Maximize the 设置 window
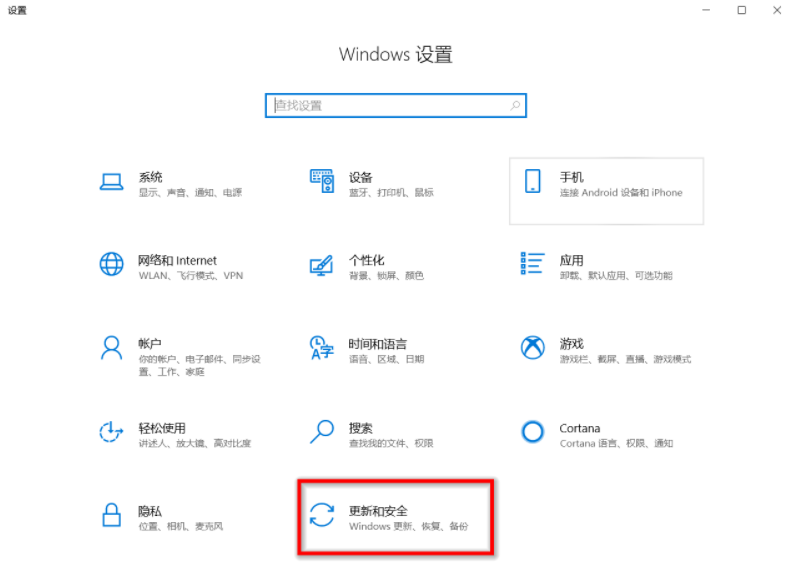Viewport: 786px width, 578px height. (x=741, y=10)
